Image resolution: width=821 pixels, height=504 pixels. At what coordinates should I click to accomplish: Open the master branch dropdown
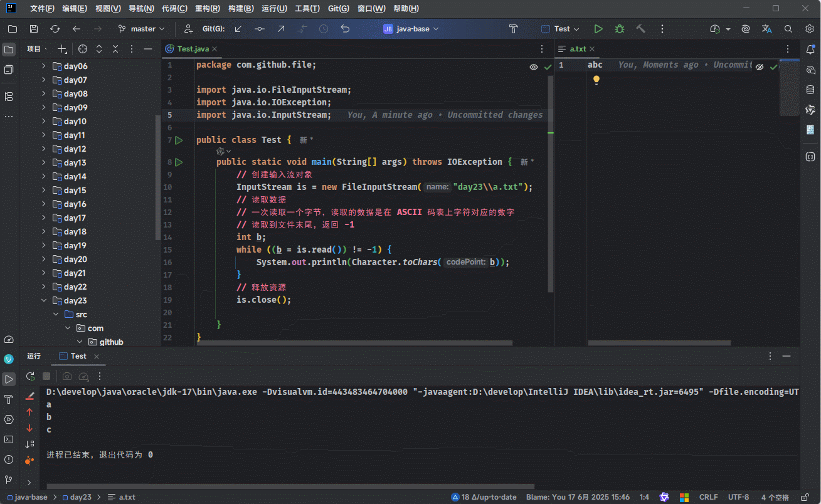pyautogui.click(x=142, y=29)
